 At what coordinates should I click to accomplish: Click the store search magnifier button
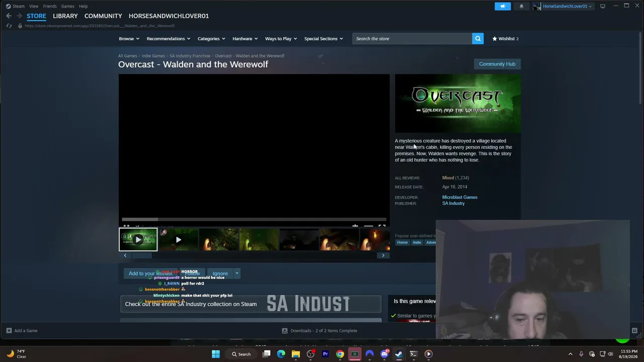pyautogui.click(x=477, y=39)
